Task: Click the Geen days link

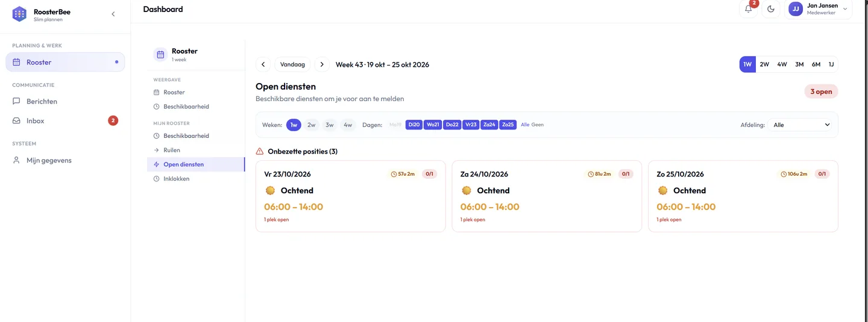Action: (x=538, y=125)
